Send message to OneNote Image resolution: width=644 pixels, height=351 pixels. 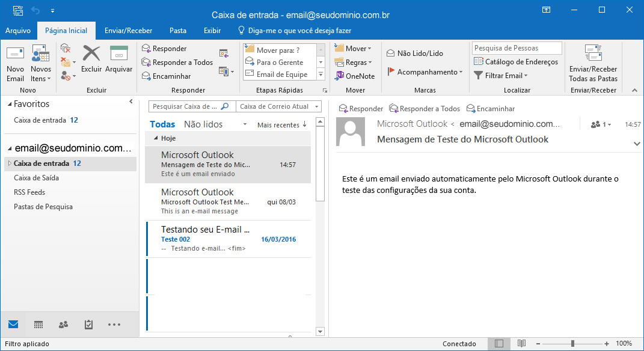coord(355,76)
